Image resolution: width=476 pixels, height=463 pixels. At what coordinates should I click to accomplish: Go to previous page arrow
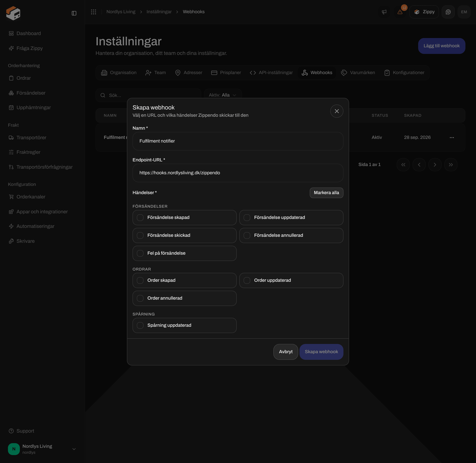pyautogui.click(x=419, y=165)
